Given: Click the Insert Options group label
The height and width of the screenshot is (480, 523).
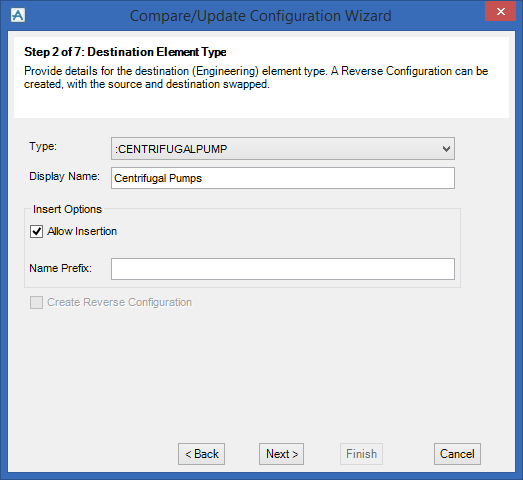Looking at the screenshot, I should coord(67,209).
